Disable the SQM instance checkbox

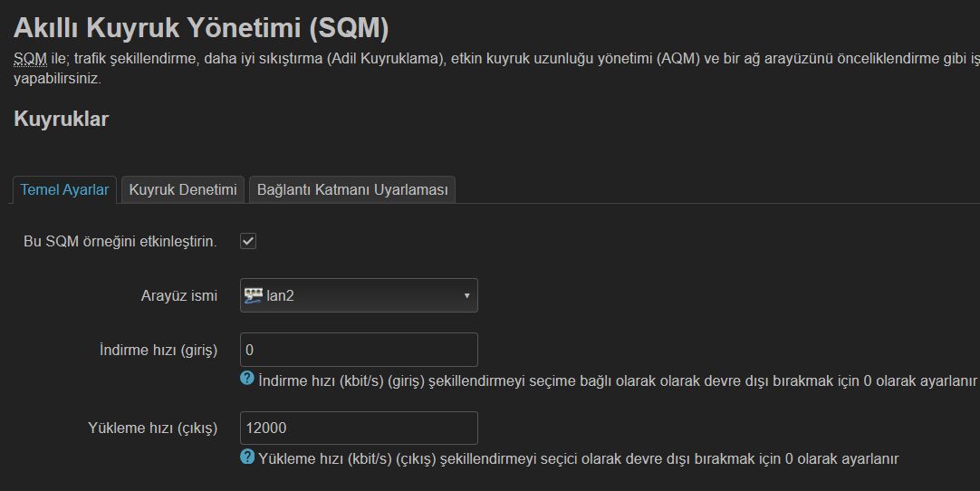point(248,241)
